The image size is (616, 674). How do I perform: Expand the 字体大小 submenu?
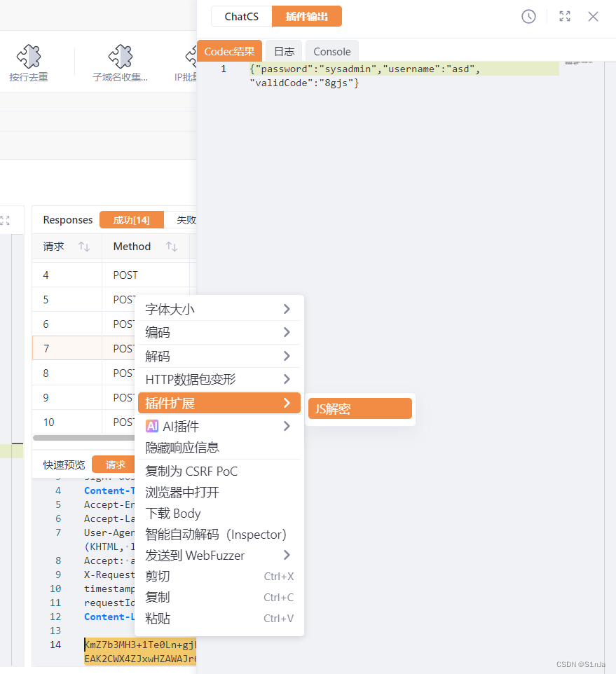pos(219,309)
